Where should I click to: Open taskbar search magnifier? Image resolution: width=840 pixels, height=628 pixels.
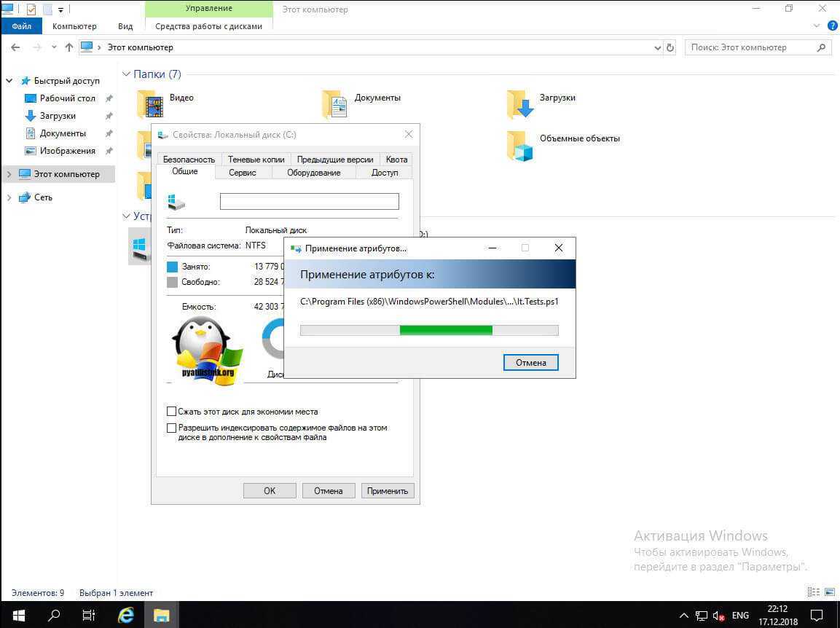(x=54, y=615)
